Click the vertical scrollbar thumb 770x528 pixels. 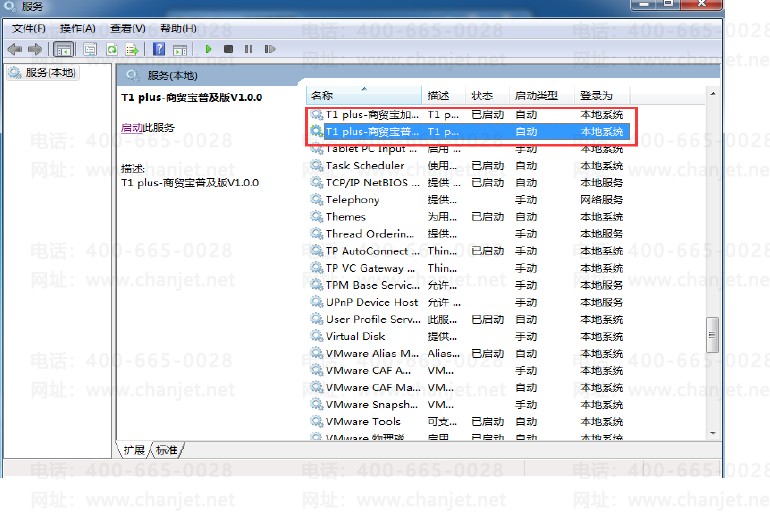click(713, 335)
